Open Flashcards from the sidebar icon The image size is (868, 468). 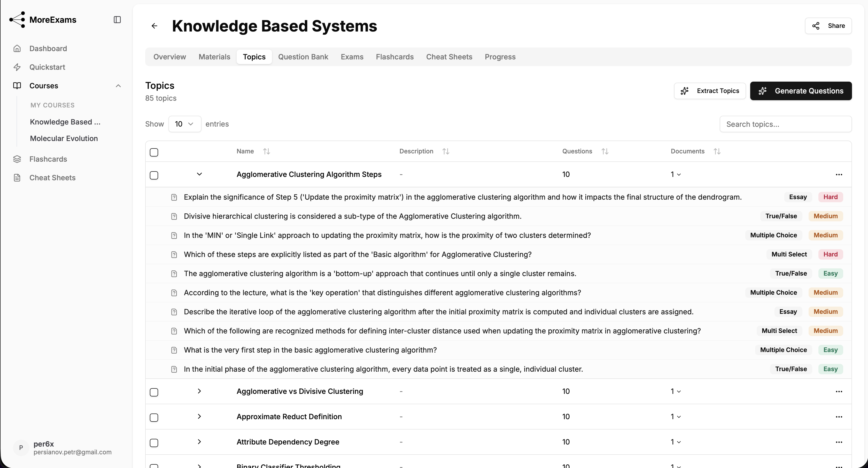pyautogui.click(x=17, y=159)
